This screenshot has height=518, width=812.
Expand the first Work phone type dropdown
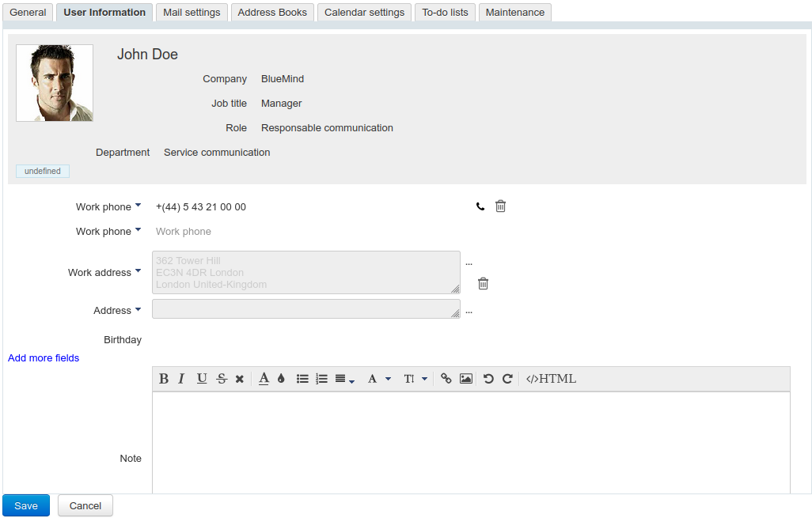click(138, 206)
